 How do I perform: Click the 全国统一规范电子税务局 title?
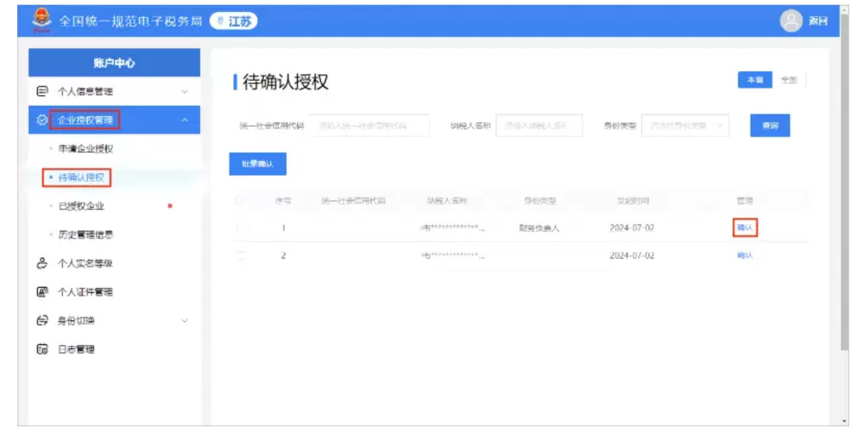130,21
